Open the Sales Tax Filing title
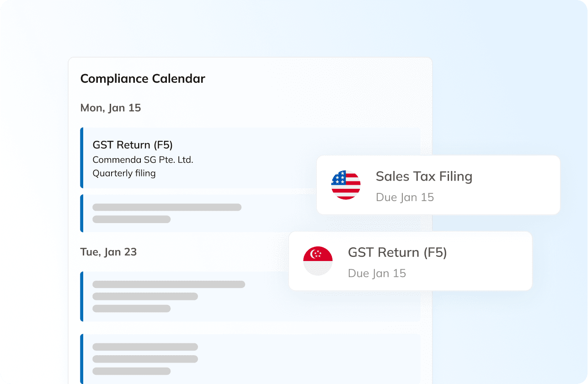 [424, 176]
